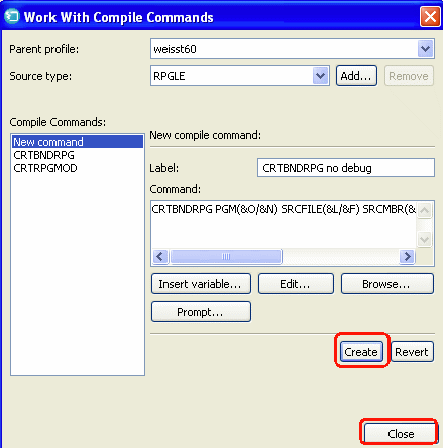Click the Label text field

pyautogui.click(x=346, y=168)
